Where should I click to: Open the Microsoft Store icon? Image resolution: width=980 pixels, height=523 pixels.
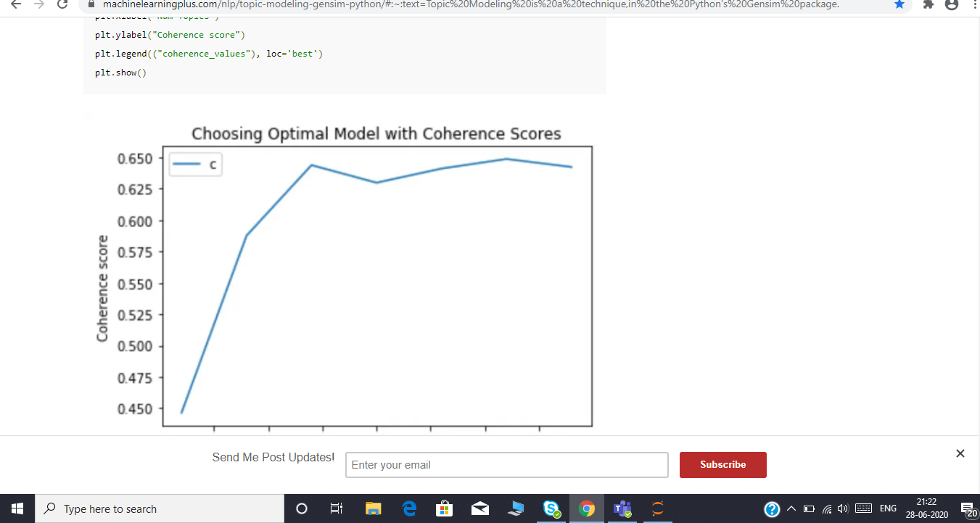445,508
